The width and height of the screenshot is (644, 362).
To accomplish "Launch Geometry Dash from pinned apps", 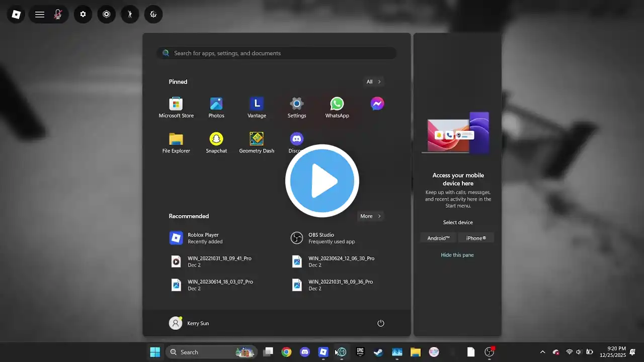I will point(257,143).
